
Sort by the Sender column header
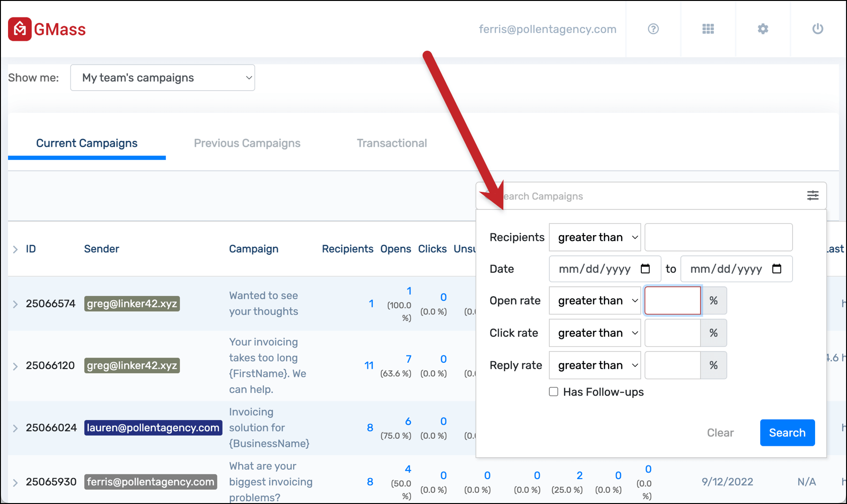click(x=101, y=249)
